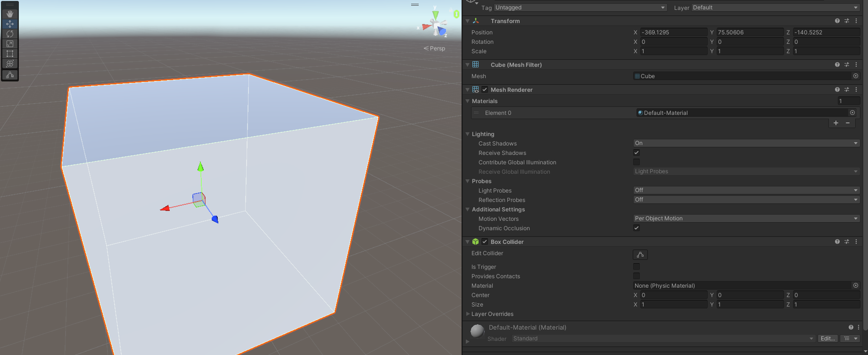Click the blue Z-axis move arrow on cube
Image resolution: width=868 pixels, height=355 pixels.
pyautogui.click(x=215, y=219)
